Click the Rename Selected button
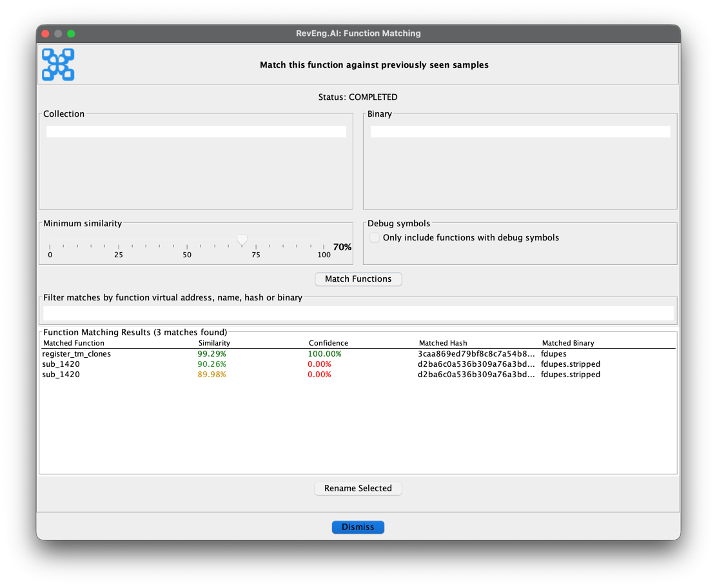The width and height of the screenshot is (717, 588). click(358, 488)
